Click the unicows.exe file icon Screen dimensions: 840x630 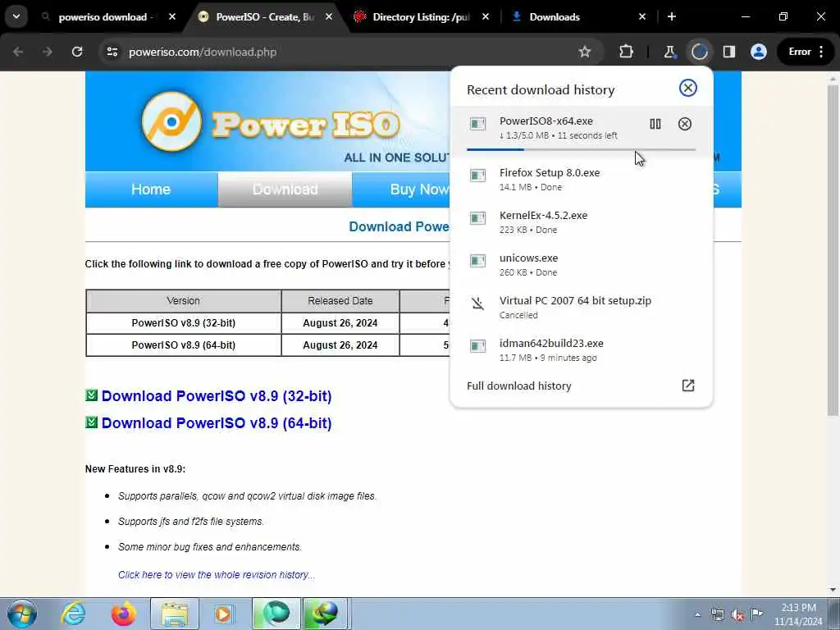477,260
